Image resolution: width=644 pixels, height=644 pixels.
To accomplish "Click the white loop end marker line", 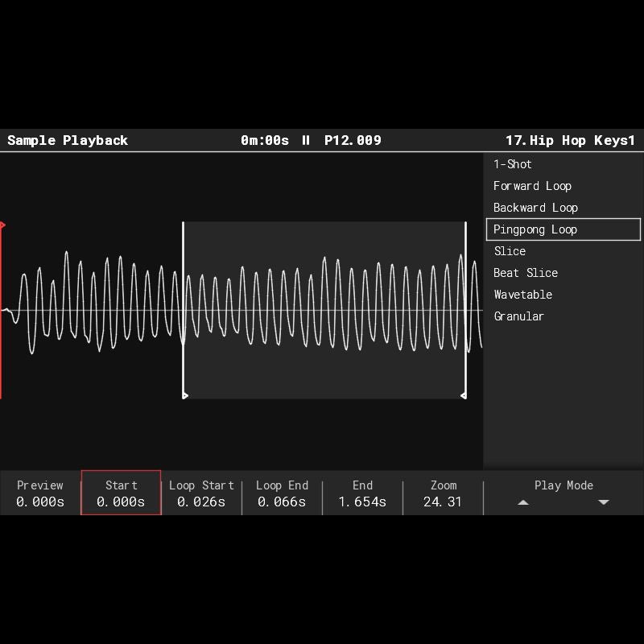I will 465,310.
